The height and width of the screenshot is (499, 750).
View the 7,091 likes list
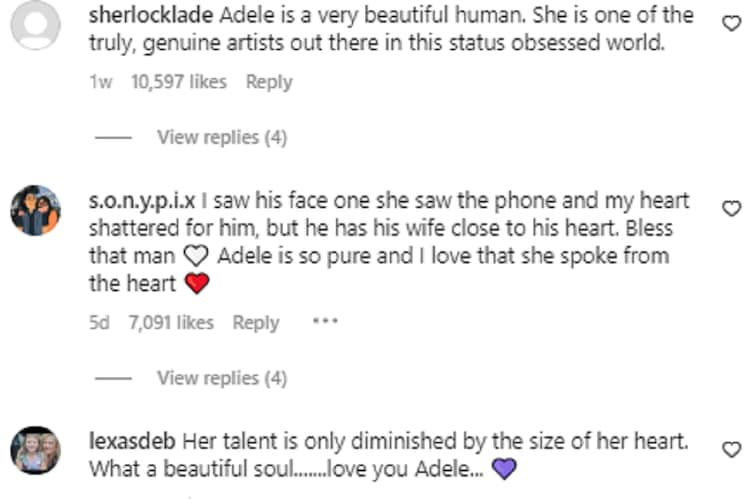[x=171, y=322]
